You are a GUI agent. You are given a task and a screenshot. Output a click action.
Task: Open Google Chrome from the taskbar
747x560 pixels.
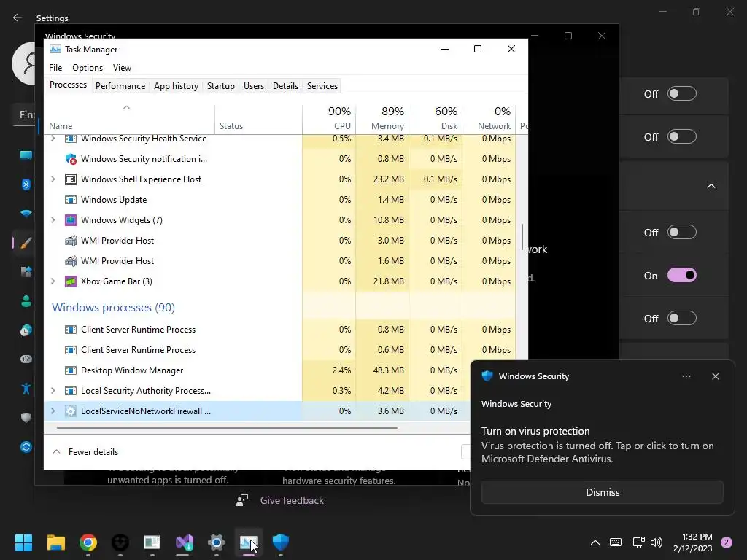88,542
